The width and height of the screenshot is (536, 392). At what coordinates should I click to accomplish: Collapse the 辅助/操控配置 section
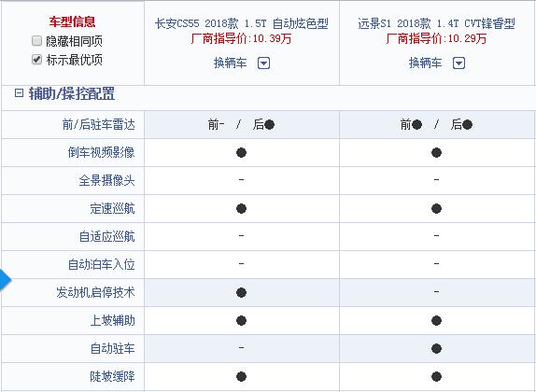coord(19,93)
